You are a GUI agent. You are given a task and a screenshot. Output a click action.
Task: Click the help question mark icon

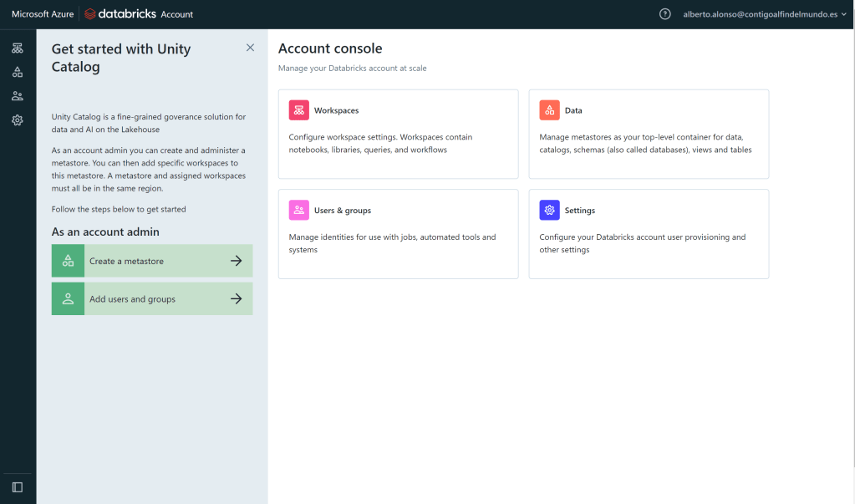click(665, 14)
